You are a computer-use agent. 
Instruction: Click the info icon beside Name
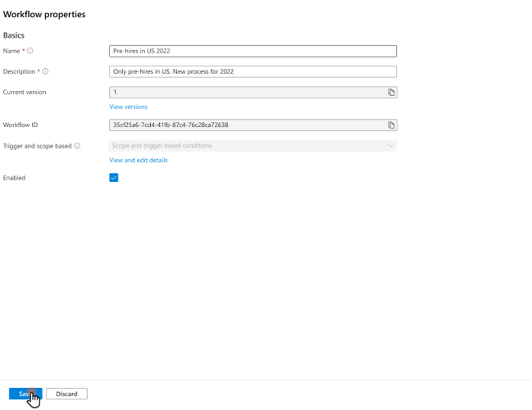coord(30,51)
